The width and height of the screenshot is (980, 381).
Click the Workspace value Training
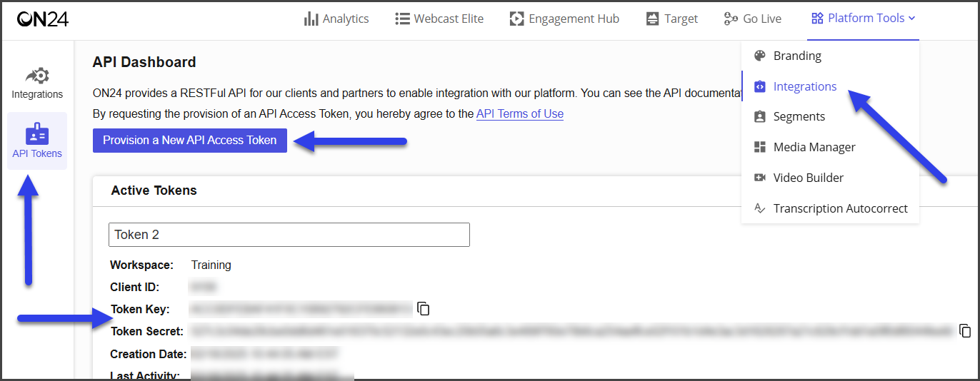211,265
